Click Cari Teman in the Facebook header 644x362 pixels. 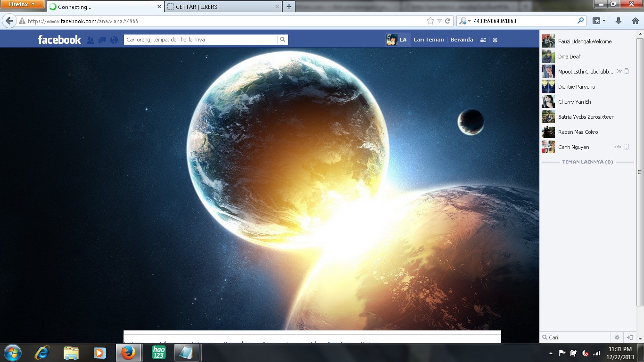pos(429,40)
